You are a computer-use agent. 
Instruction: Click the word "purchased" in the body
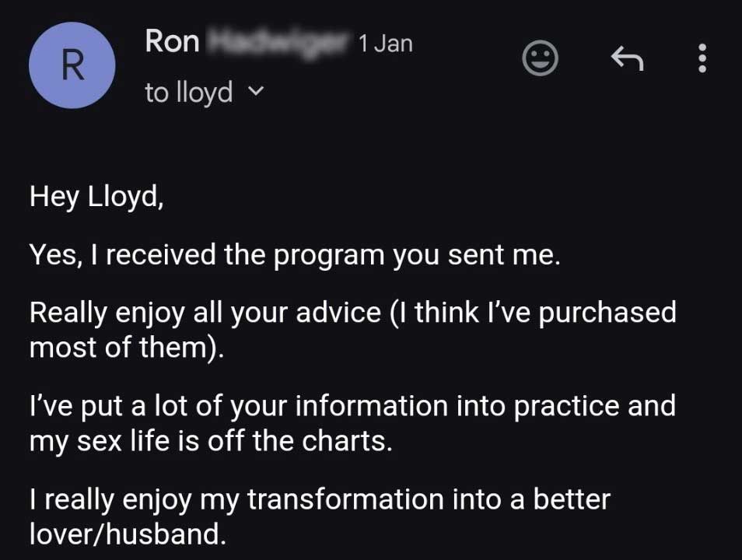click(x=607, y=314)
